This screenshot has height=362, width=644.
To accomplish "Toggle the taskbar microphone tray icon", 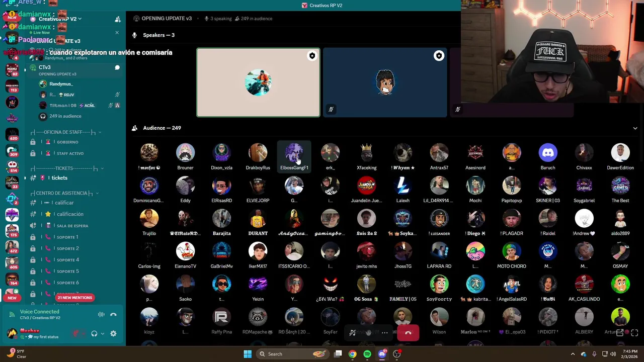I will [x=594, y=354].
